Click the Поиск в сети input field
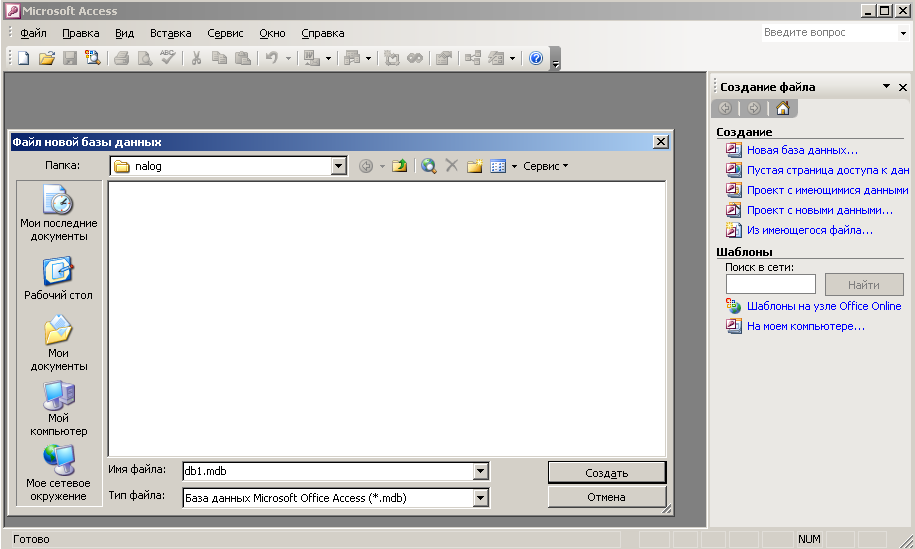 (x=770, y=284)
